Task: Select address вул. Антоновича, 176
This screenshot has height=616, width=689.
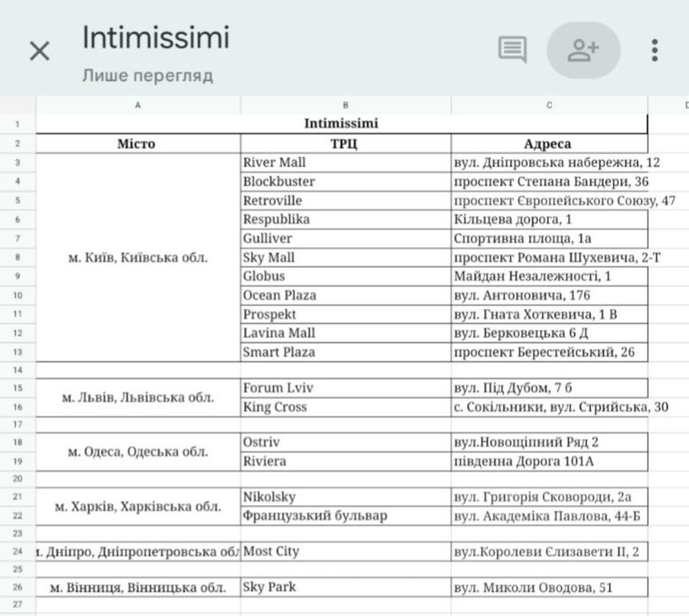Action: tap(549, 295)
